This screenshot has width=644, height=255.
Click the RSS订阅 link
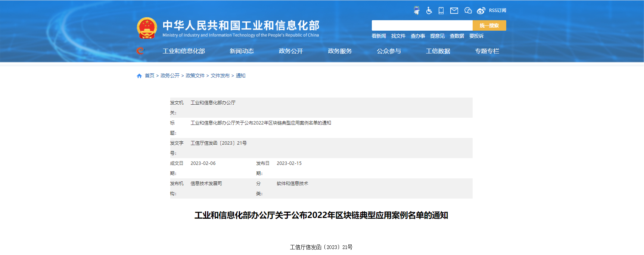coord(497,10)
